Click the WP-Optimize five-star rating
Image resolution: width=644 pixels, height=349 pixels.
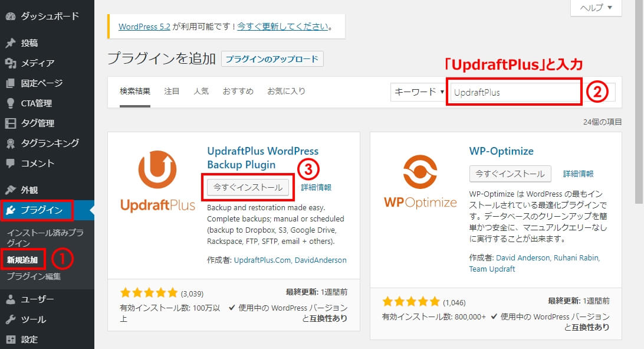410,302
